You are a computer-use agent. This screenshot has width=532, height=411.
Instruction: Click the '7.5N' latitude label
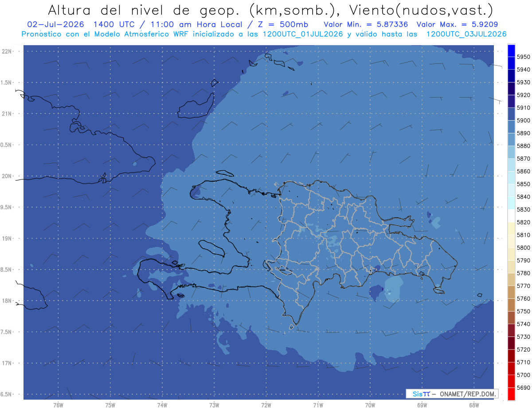(x=7, y=332)
